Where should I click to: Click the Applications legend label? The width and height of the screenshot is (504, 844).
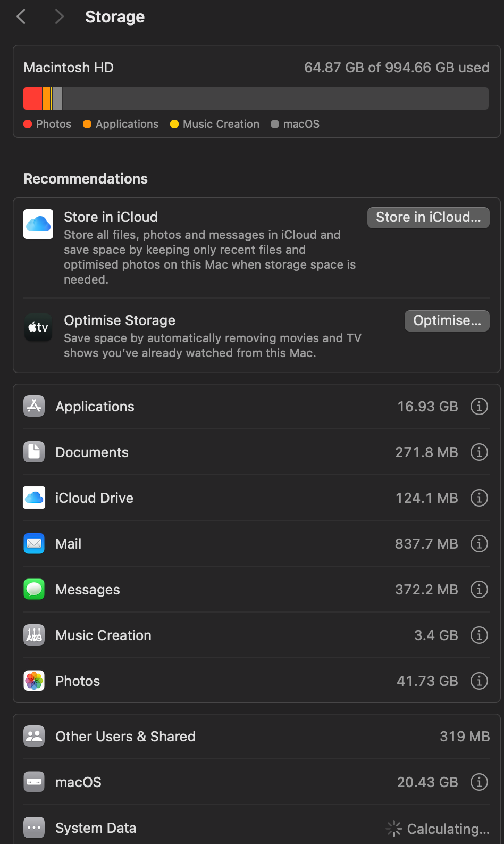coord(127,124)
